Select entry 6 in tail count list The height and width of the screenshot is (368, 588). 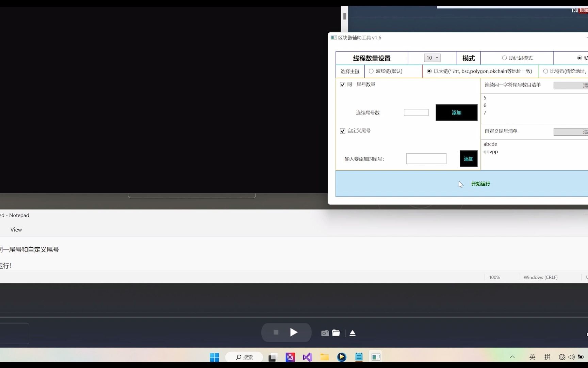coord(485,105)
